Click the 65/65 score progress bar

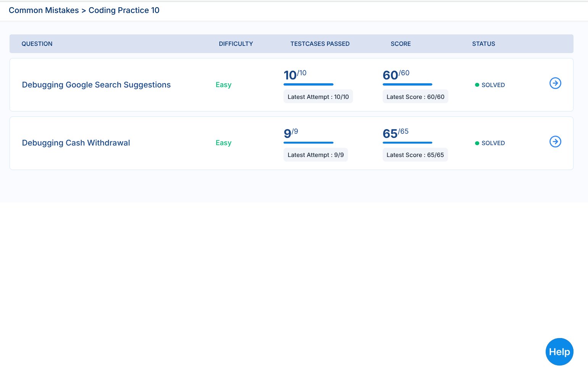pyautogui.click(x=408, y=143)
